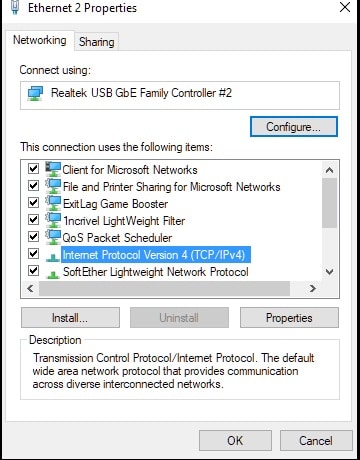Select the Networking tab
Viewport: 360px width, 460px height.
tap(40, 40)
